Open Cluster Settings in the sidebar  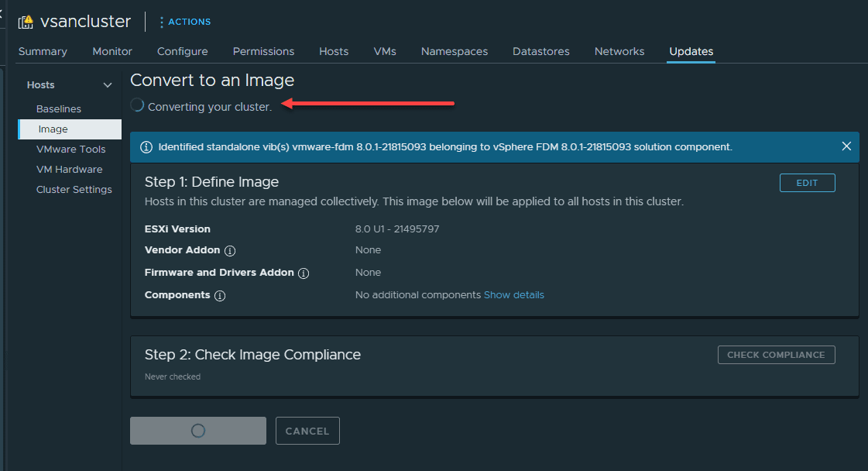point(74,190)
